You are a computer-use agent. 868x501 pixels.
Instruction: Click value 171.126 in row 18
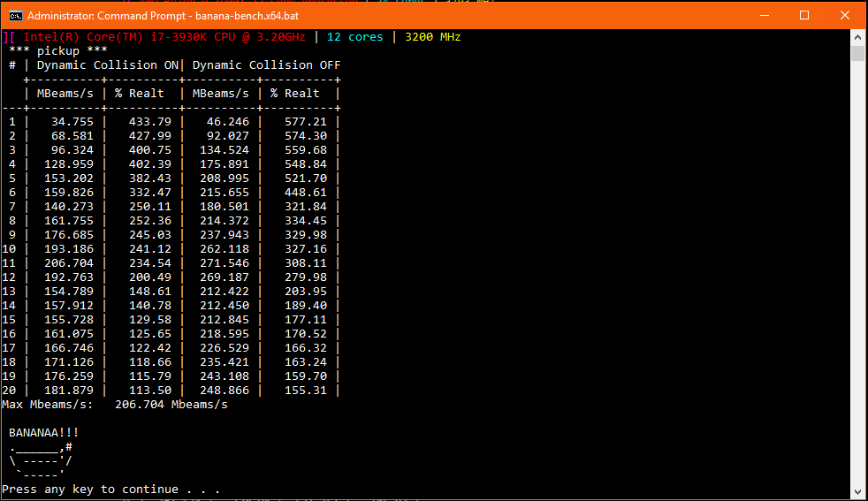(x=69, y=362)
